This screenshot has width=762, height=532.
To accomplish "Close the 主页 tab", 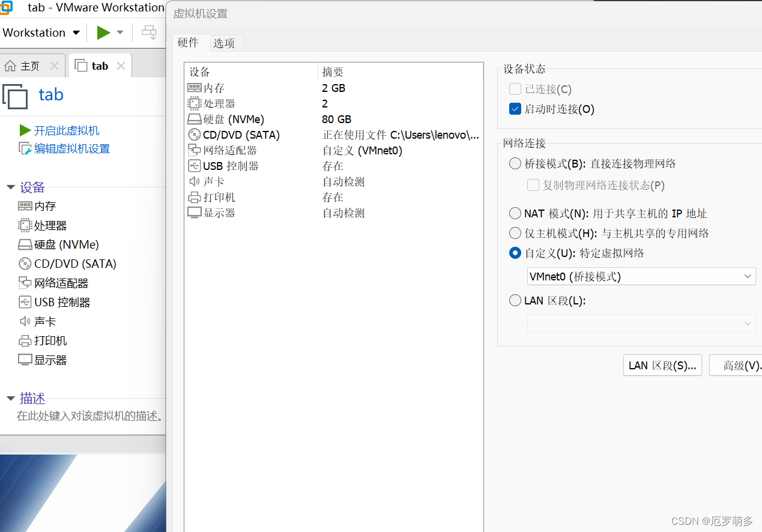I will pyautogui.click(x=54, y=66).
